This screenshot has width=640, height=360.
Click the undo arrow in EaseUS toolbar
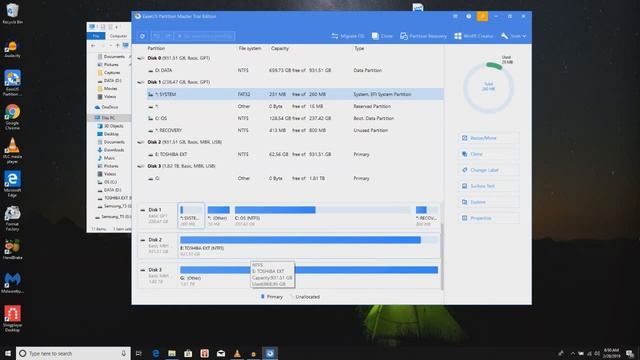pyautogui.click(x=156, y=36)
